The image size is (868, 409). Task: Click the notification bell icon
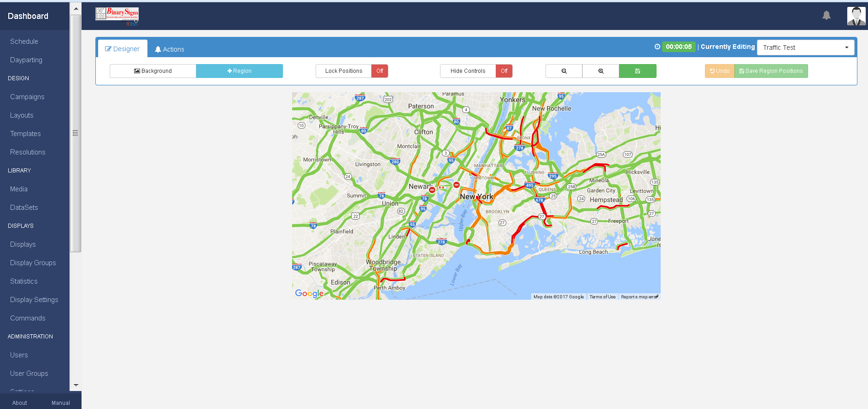click(x=827, y=16)
